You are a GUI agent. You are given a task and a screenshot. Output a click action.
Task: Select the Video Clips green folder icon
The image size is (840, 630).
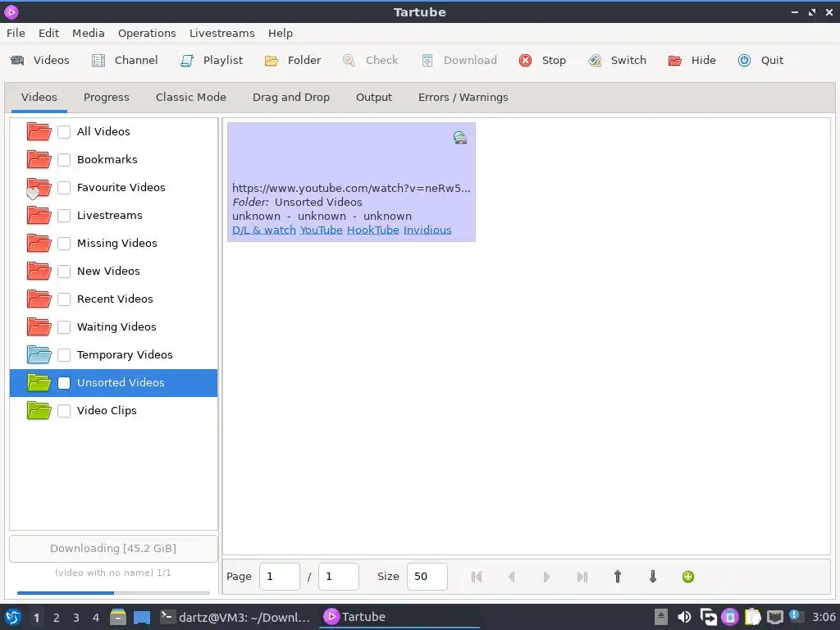[39, 410]
